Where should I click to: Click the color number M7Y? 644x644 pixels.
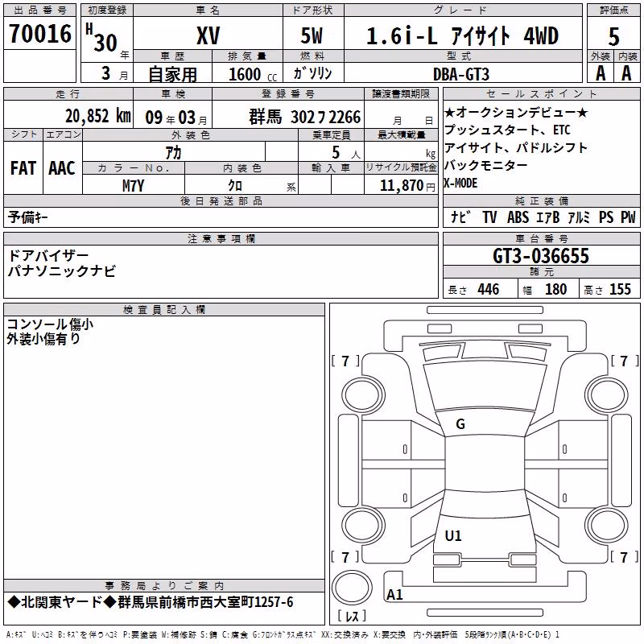[x=133, y=186]
